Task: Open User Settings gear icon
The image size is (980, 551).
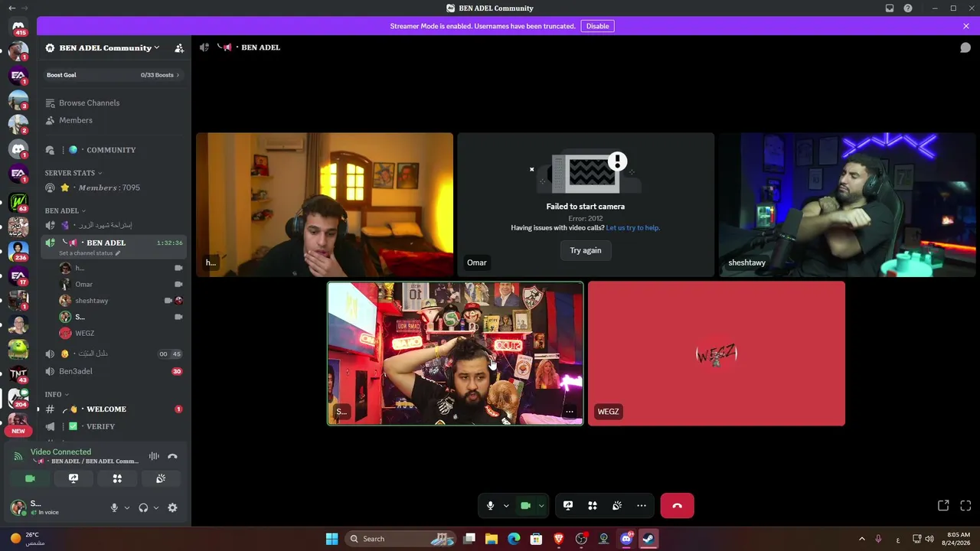Action: tap(172, 507)
